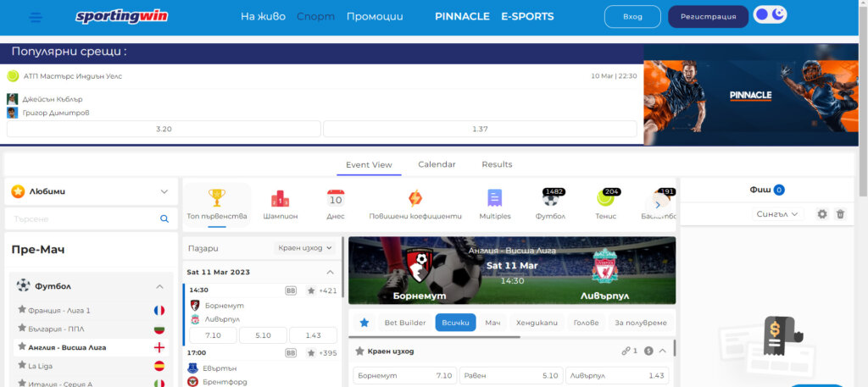Open the Промоции menu item

pos(375,17)
